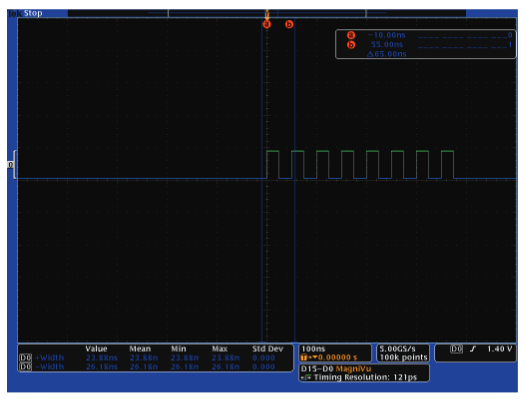Select cursor a marker atop the waveform
This screenshot has height=399, width=526.
tap(267, 24)
